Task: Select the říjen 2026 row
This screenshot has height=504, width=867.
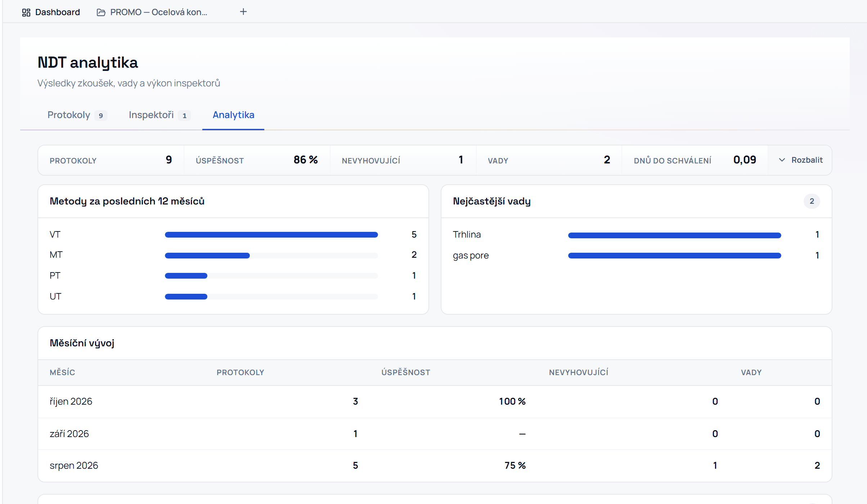Action: tap(435, 401)
